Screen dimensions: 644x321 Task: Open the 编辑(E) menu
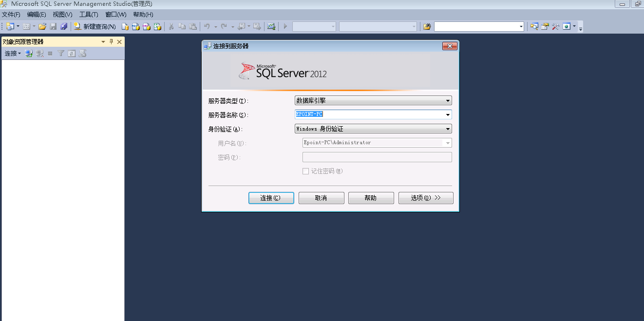(x=37, y=15)
